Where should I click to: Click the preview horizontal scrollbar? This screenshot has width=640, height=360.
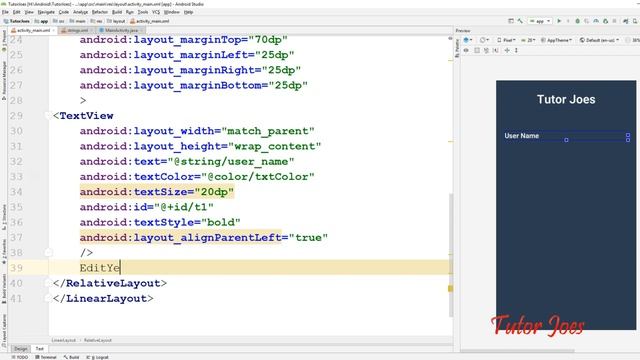pyautogui.click(x=518, y=351)
